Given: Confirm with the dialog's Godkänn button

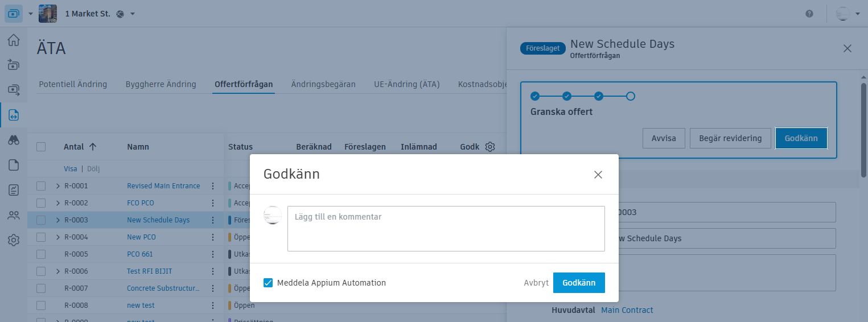Looking at the screenshot, I should click(x=579, y=283).
